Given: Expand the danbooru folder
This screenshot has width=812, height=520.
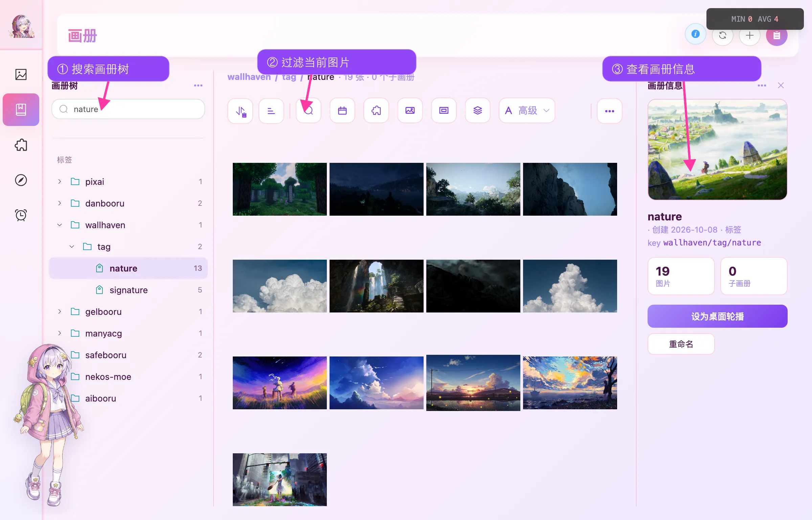Looking at the screenshot, I should coord(60,203).
